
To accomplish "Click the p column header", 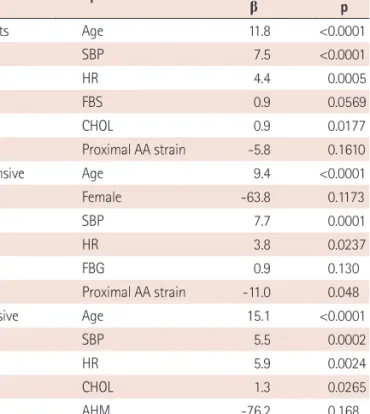I will (x=344, y=8).
